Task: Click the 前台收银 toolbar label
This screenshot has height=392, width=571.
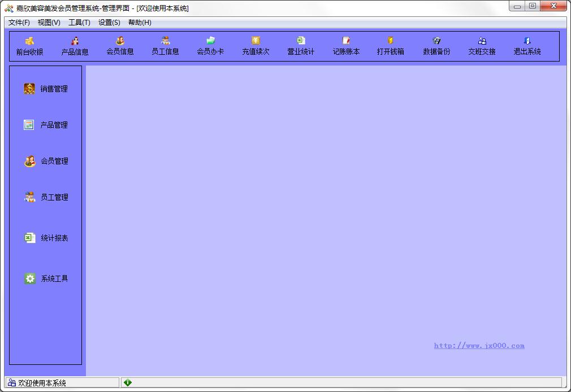Action: coord(29,52)
